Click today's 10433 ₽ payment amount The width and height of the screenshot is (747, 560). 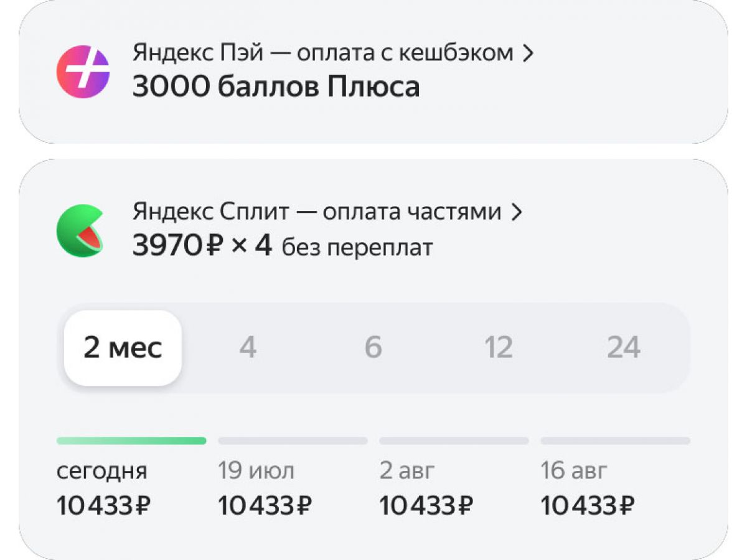click(x=103, y=506)
